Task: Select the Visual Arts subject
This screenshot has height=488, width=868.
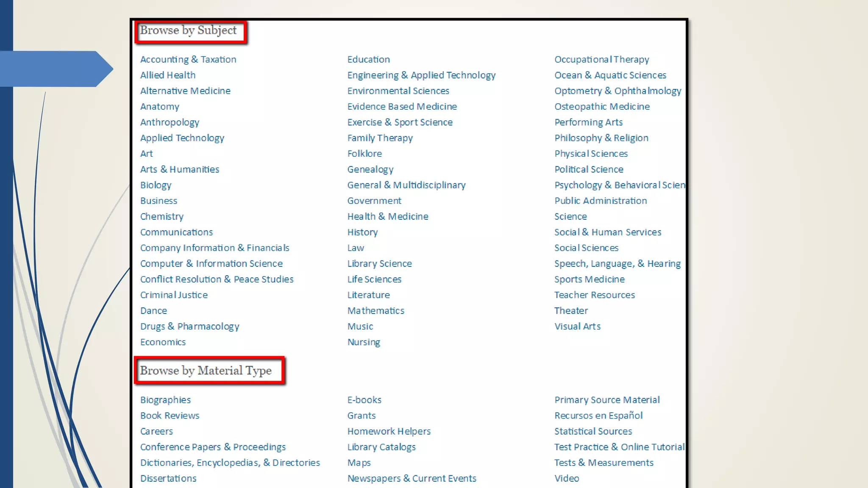Action: click(x=577, y=326)
